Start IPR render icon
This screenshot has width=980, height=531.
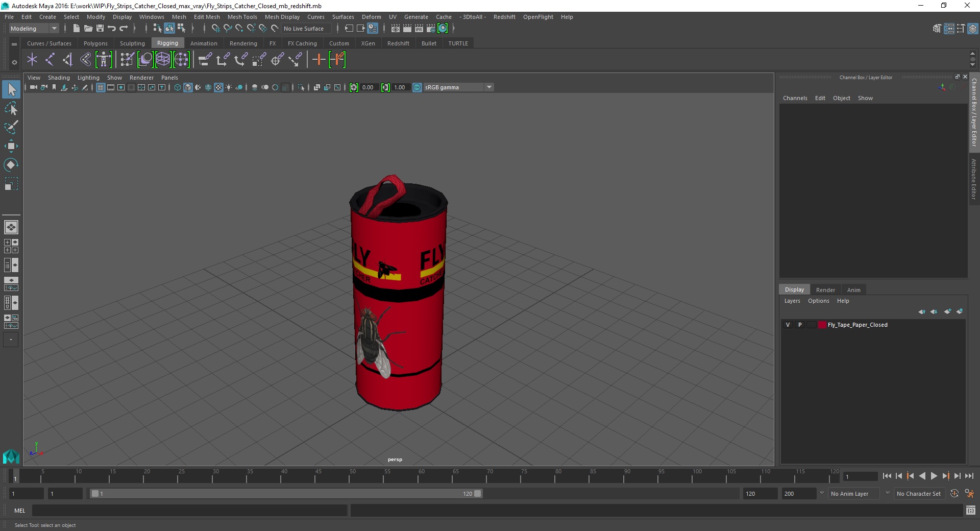419,29
